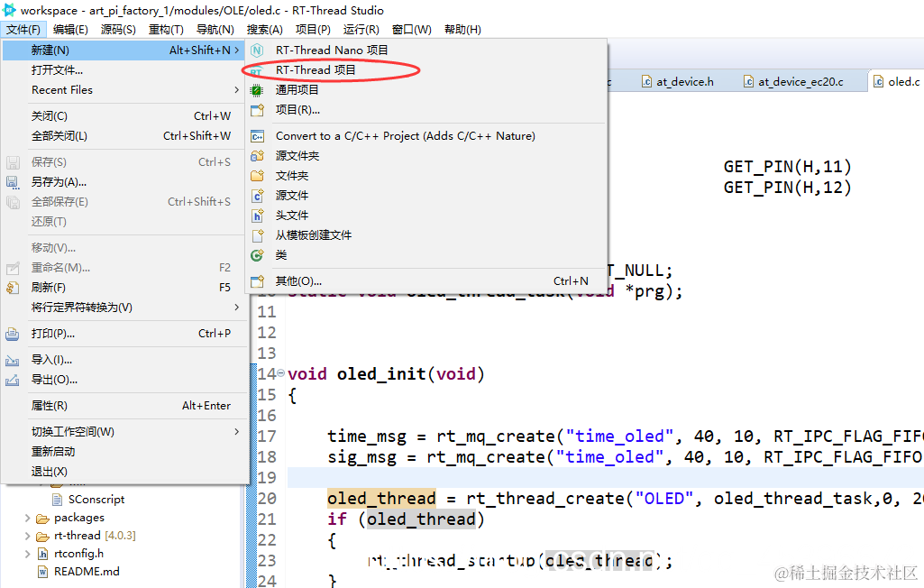This screenshot has width=924, height=588.
Task: Click the rtconfig.h header file icon
Action: [x=42, y=554]
